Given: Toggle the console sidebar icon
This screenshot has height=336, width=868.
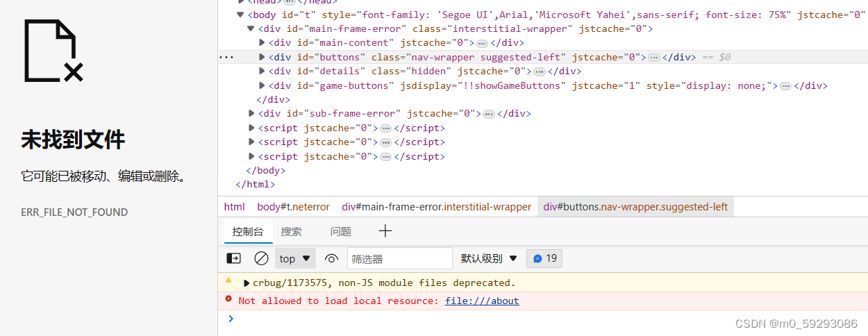Looking at the screenshot, I should coord(234,258).
